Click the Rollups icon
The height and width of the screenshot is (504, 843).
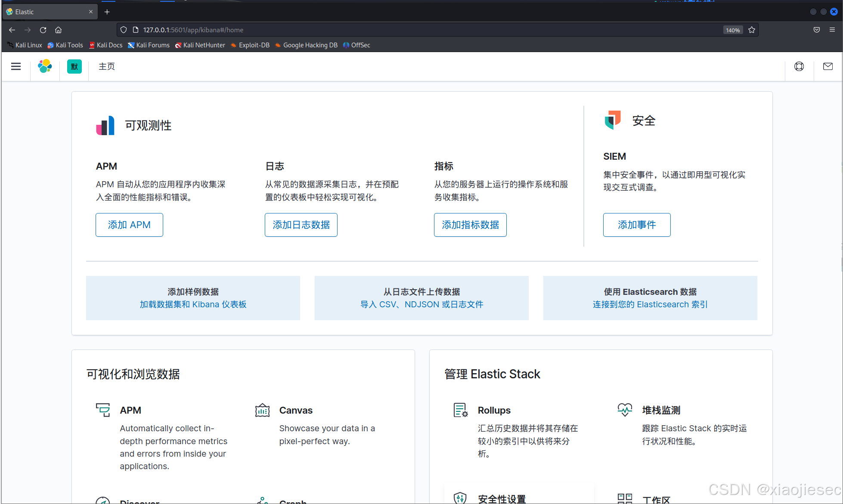(x=461, y=410)
